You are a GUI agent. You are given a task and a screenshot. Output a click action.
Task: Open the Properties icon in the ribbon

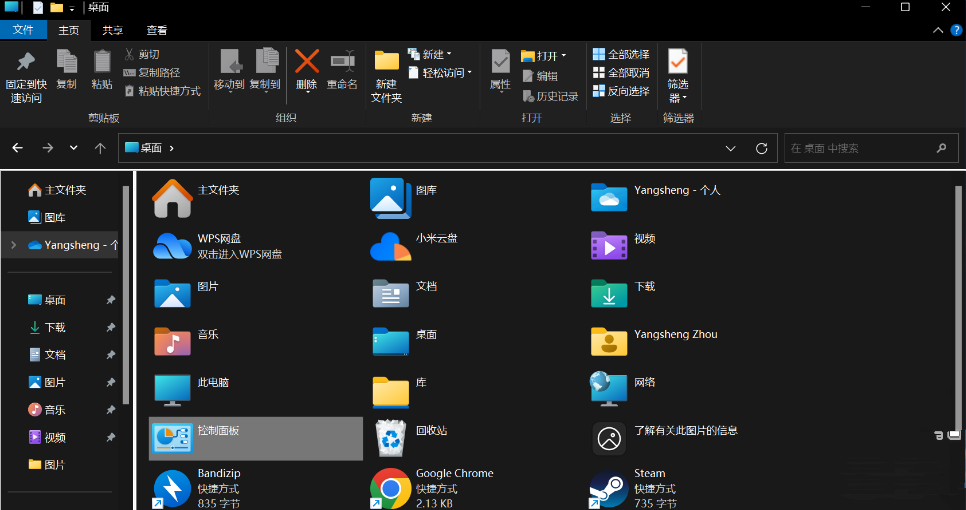point(500,69)
